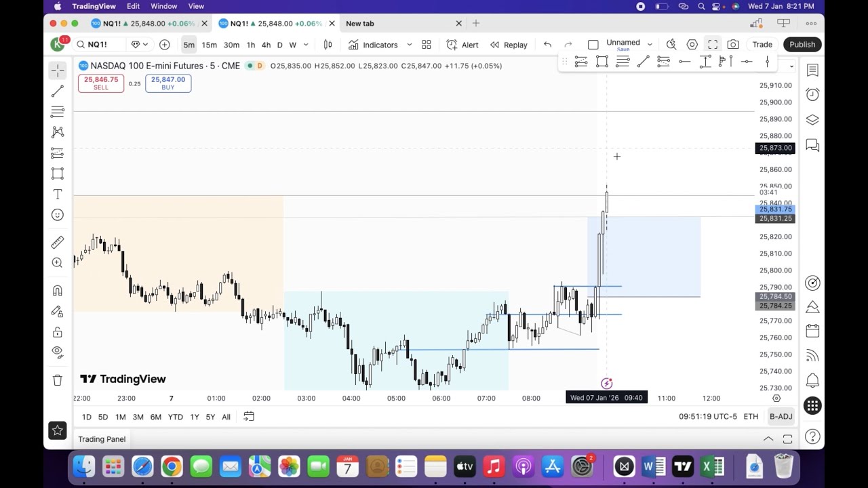
Task: Undo the last chart action
Action: pos(547,45)
